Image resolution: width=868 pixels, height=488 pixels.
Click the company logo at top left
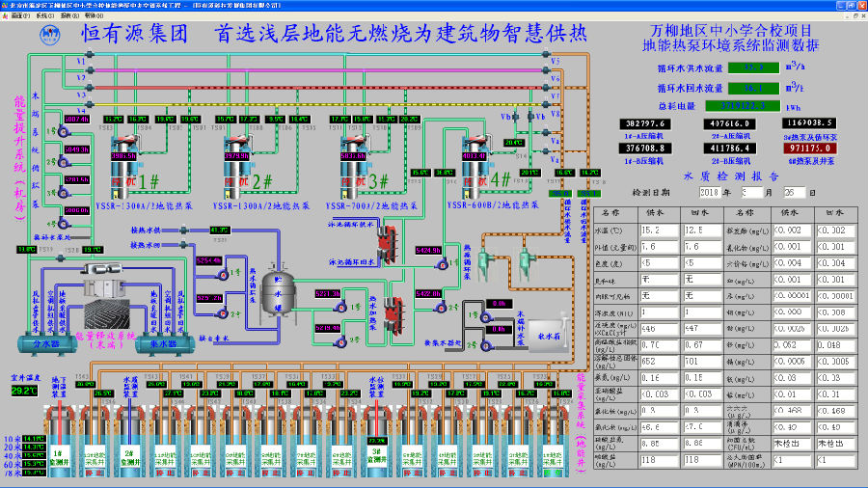click(50, 35)
